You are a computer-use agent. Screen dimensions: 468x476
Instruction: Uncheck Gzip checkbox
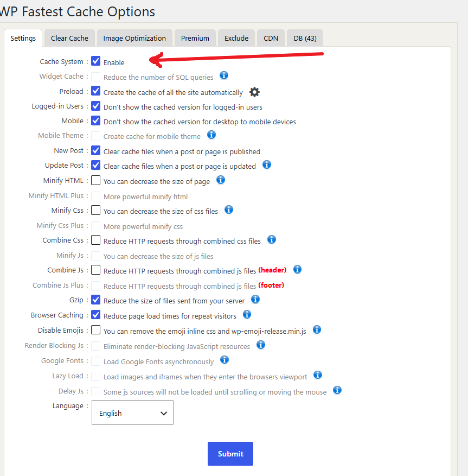96,300
